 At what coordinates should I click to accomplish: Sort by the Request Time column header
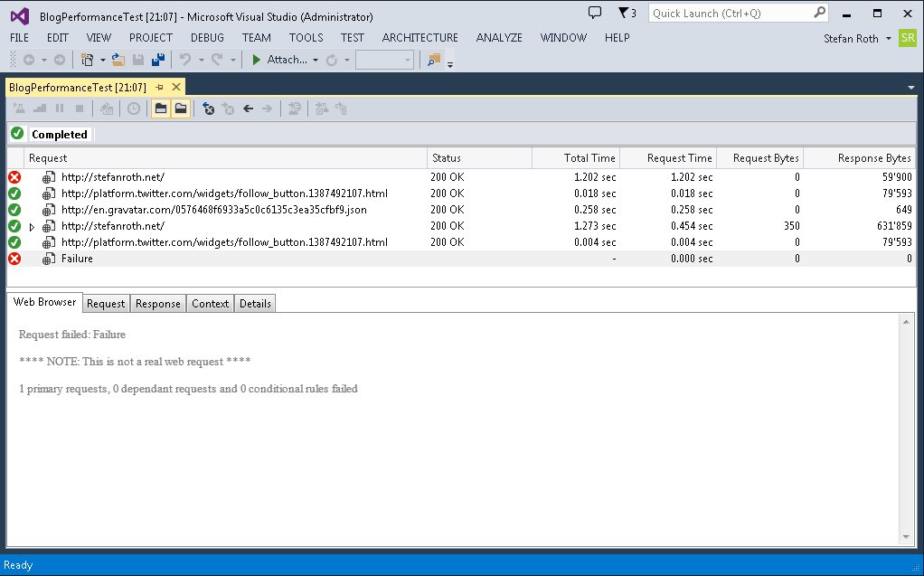[x=668, y=158]
